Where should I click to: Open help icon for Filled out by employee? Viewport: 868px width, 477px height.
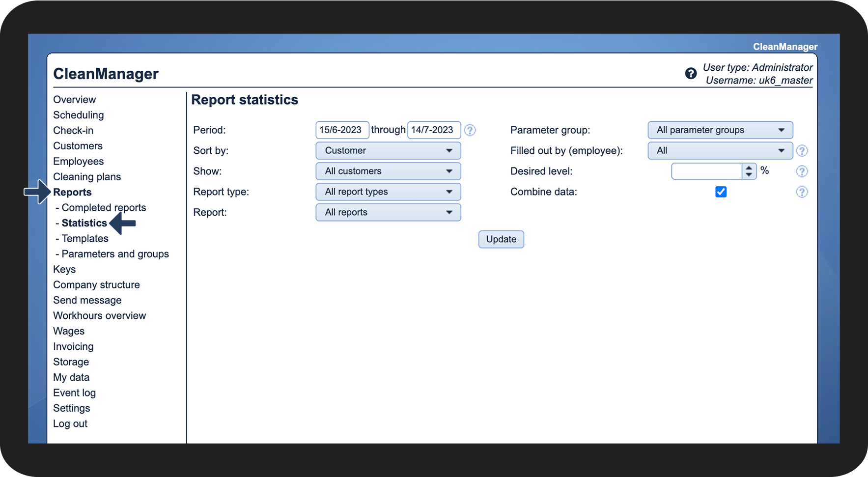point(802,151)
